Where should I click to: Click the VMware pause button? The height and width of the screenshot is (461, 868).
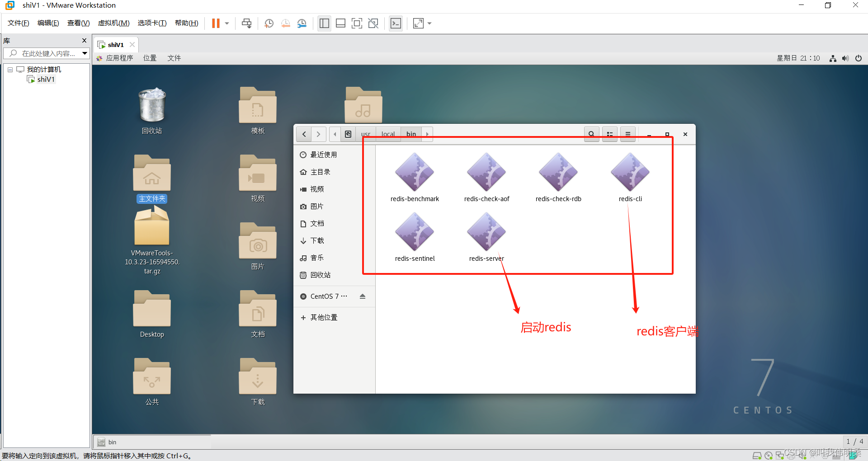click(216, 24)
